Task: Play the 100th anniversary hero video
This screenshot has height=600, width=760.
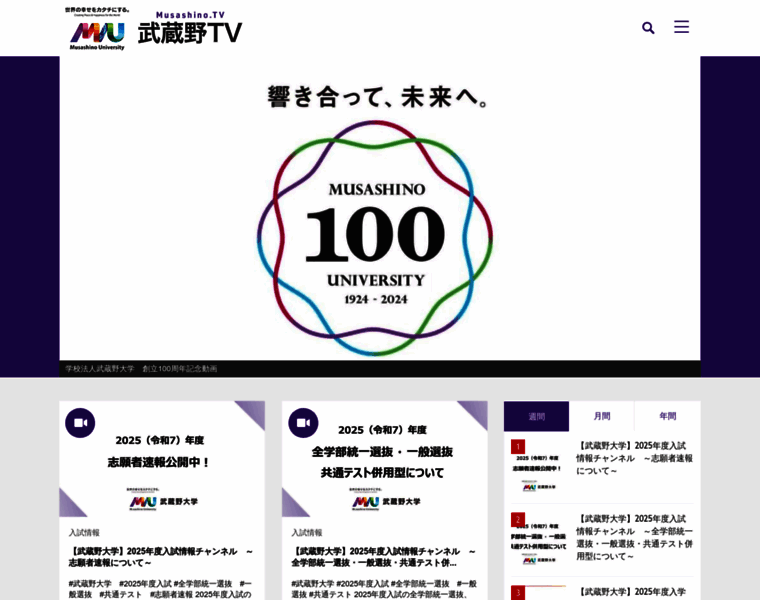Action: click(x=380, y=208)
